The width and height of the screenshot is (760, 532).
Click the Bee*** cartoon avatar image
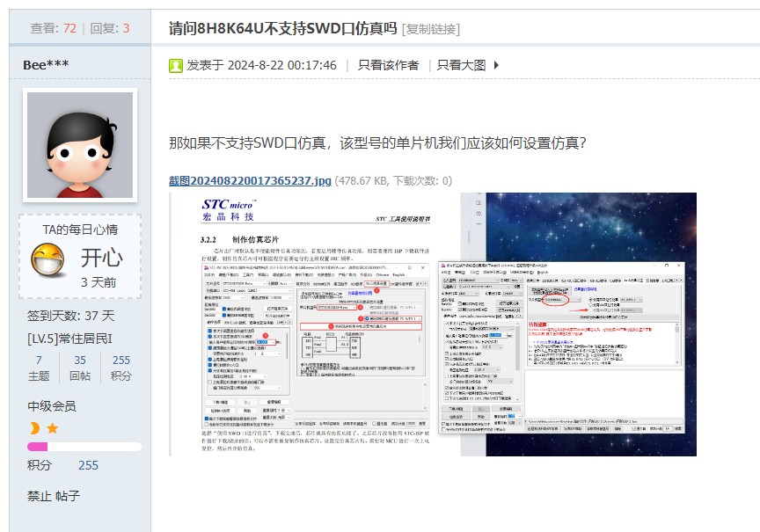pyautogui.click(x=80, y=145)
